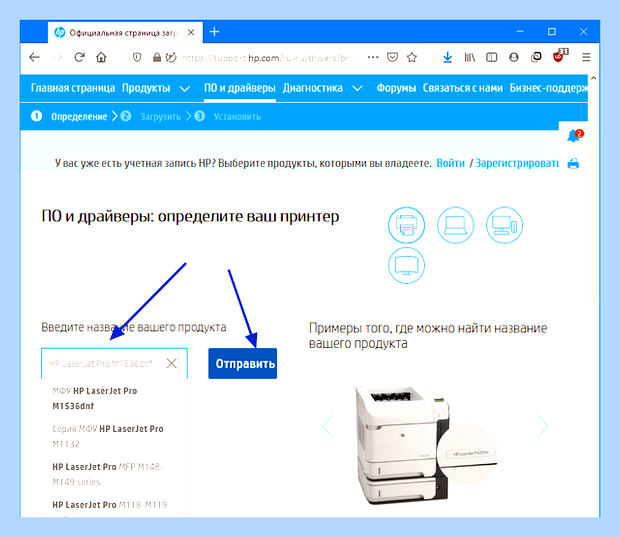620x537 pixels.
Task: Open Связаться с нами menu item
Action: [463, 88]
